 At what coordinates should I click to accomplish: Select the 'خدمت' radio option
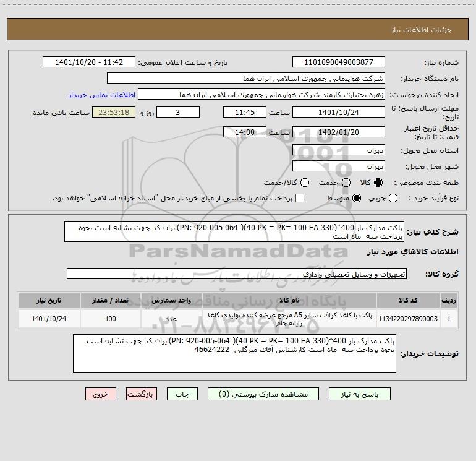[346, 183]
